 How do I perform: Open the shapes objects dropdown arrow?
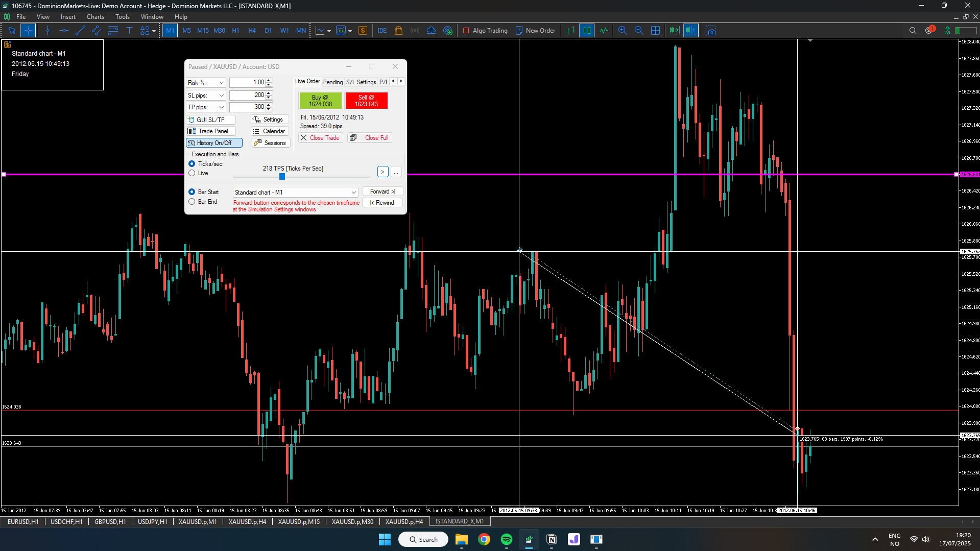point(154,31)
